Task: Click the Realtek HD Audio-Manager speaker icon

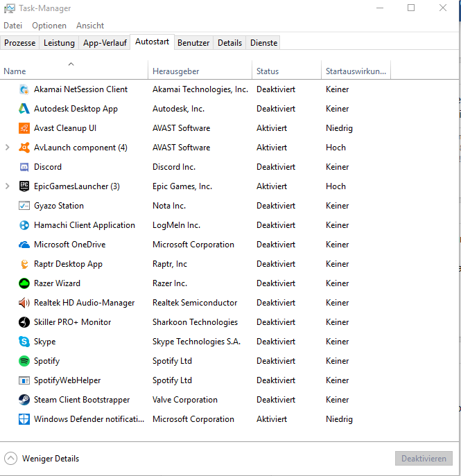Action: [x=24, y=303]
